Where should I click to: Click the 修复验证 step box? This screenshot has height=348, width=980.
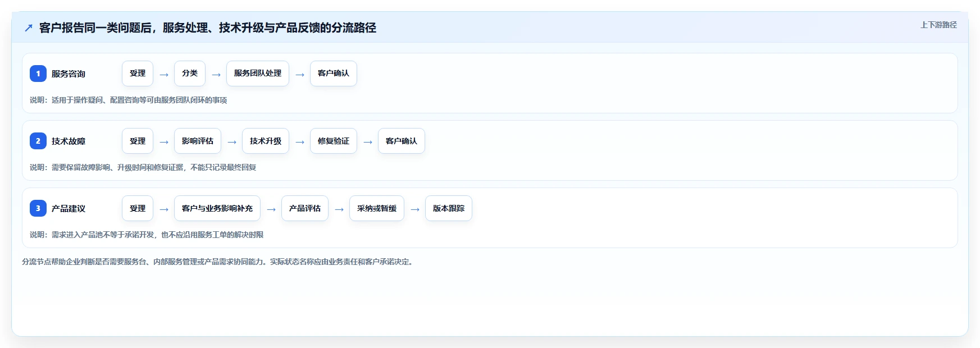334,141
